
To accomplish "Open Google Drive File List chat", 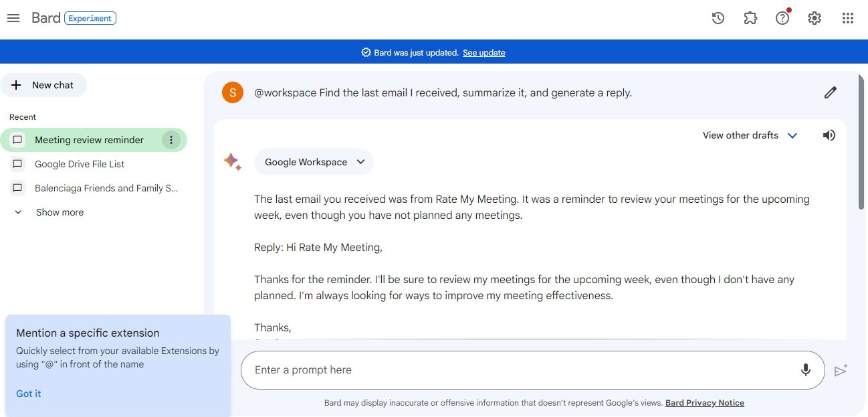I will tap(80, 164).
